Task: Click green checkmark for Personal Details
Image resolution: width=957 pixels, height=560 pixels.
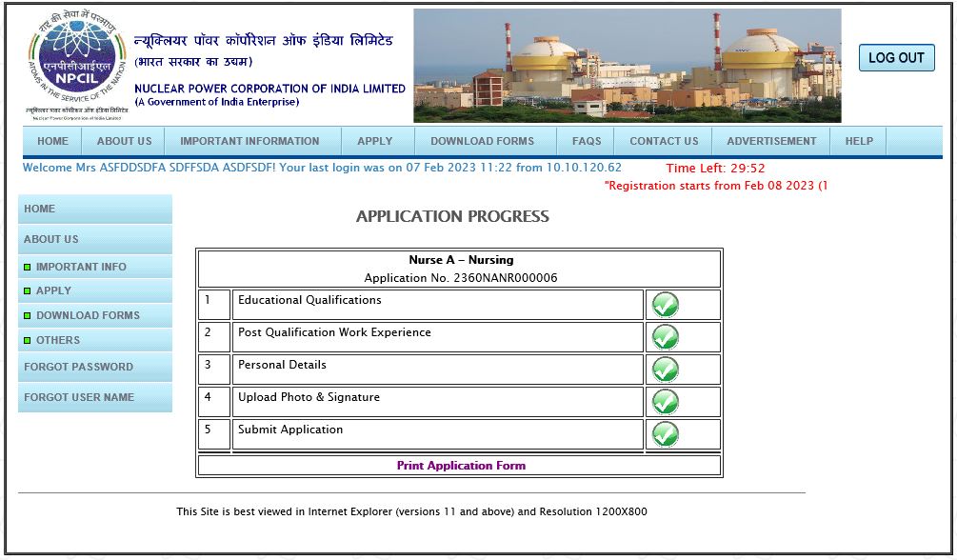Action: click(x=666, y=370)
